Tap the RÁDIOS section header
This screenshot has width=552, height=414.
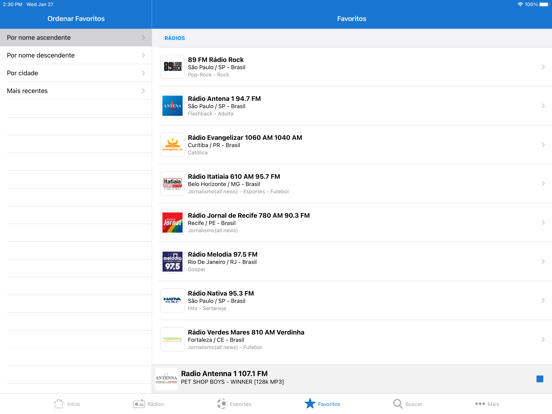175,38
